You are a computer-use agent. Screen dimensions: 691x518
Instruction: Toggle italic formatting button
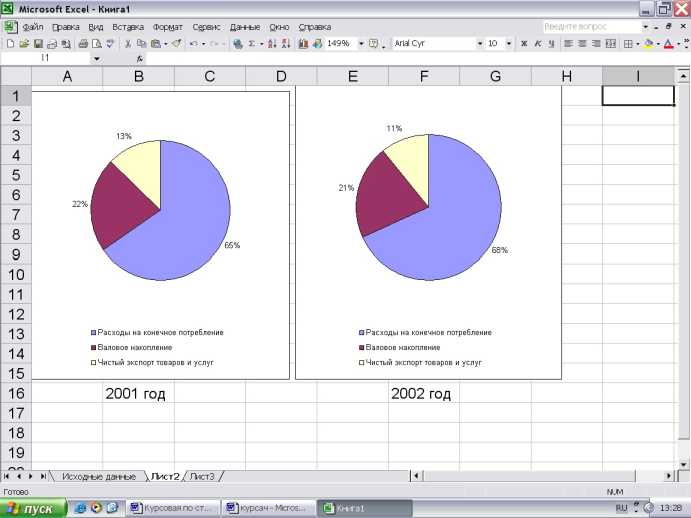(537, 44)
